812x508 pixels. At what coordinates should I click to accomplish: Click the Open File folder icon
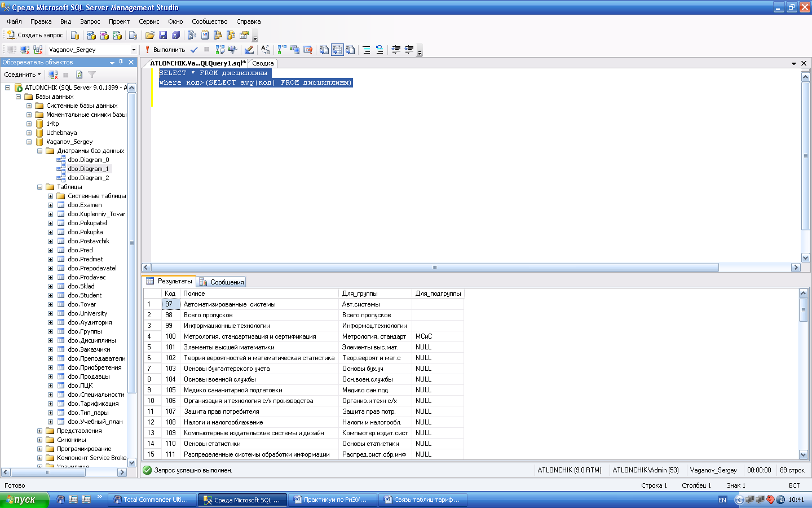pyautogui.click(x=150, y=35)
